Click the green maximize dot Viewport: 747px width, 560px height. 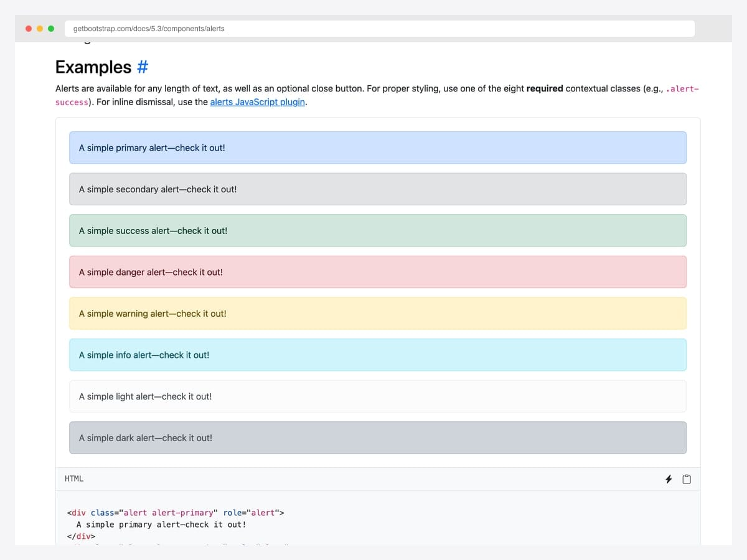51,29
